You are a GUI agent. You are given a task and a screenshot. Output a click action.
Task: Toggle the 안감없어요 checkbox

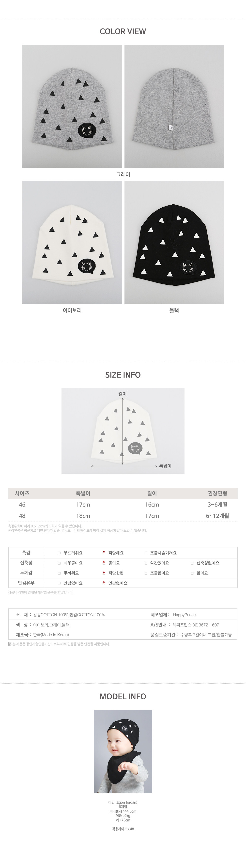pyautogui.click(x=104, y=583)
